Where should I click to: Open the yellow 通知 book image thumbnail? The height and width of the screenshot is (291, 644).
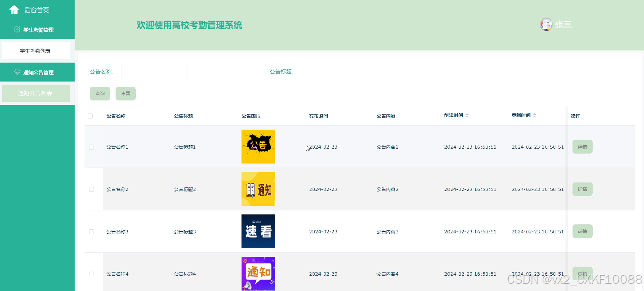tap(258, 189)
